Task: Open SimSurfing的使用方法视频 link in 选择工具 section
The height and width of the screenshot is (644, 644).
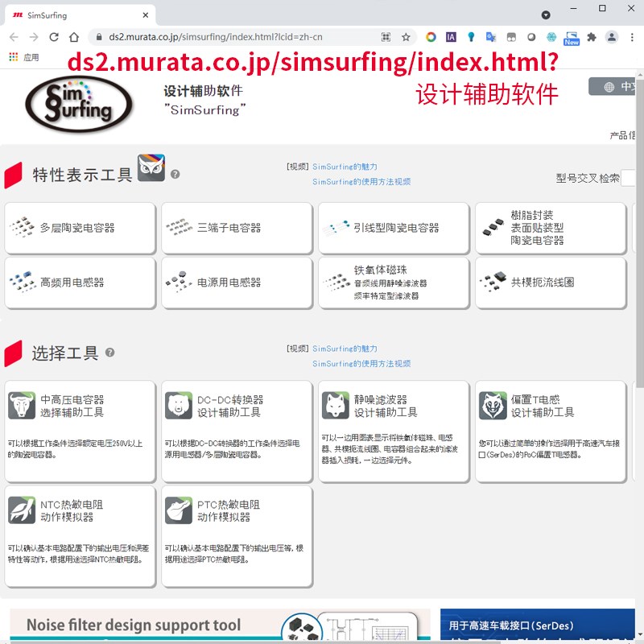Action: (361, 364)
